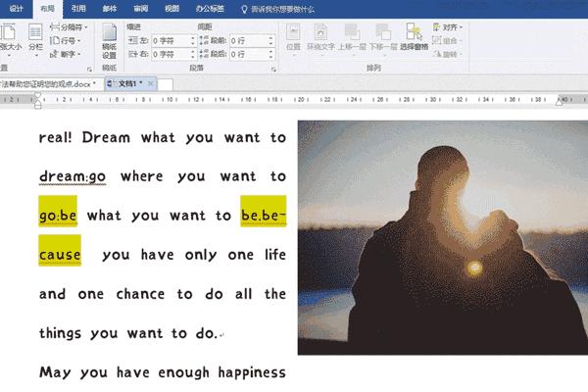The height and width of the screenshot is (392, 588).
Task: Click the right indent marker on ruler
Action: 560,102
